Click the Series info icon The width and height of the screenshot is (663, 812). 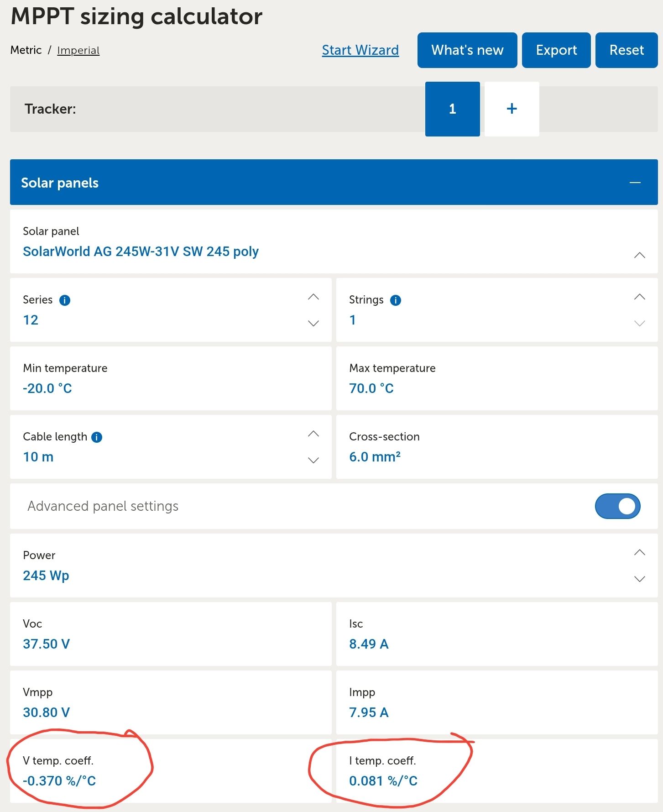[65, 300]
